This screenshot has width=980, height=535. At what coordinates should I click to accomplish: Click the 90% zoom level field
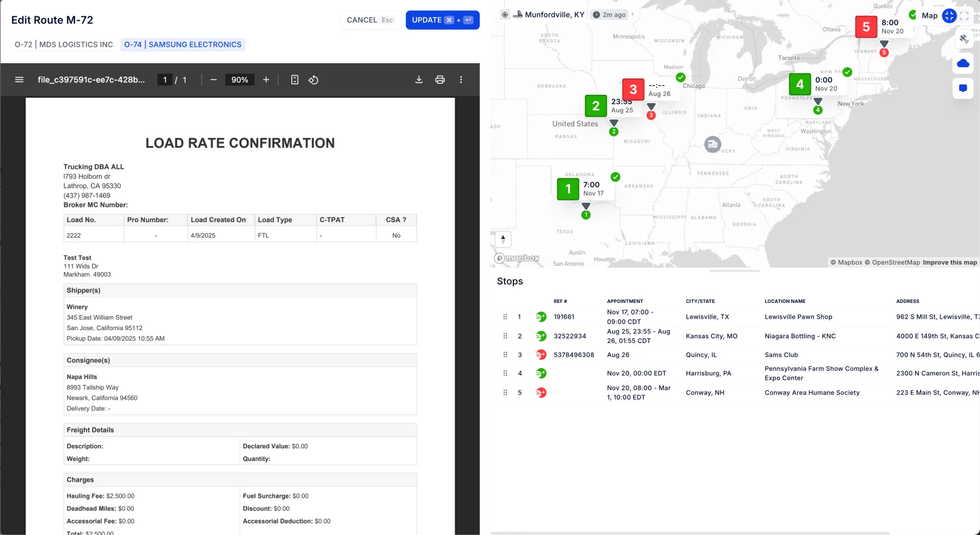click(240, 80)
